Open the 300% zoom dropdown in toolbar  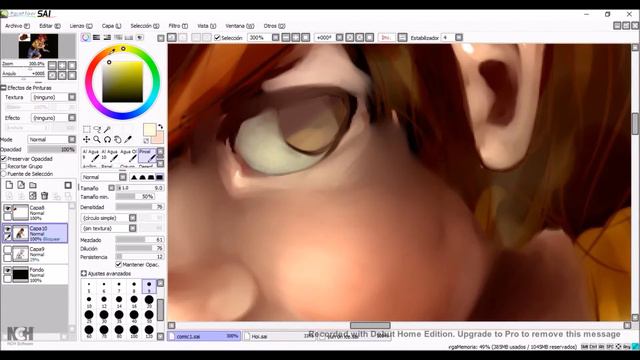point(276,38)
